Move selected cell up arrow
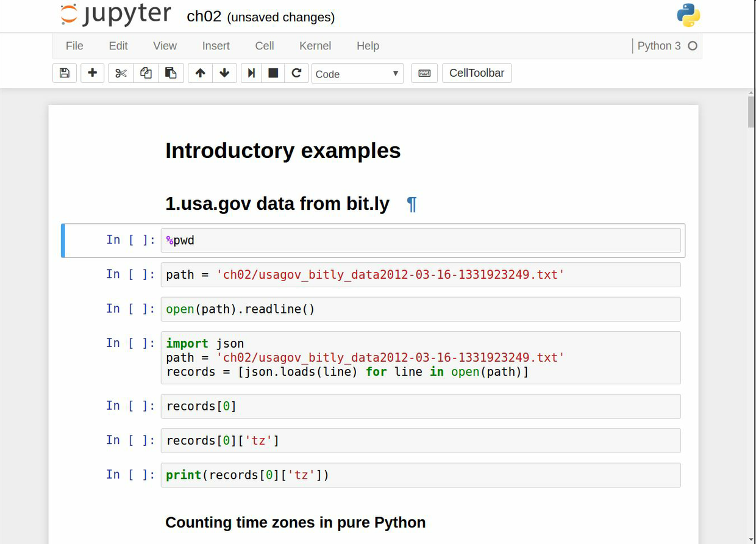This screenshot has height=544, width=756. click(200, 73)
